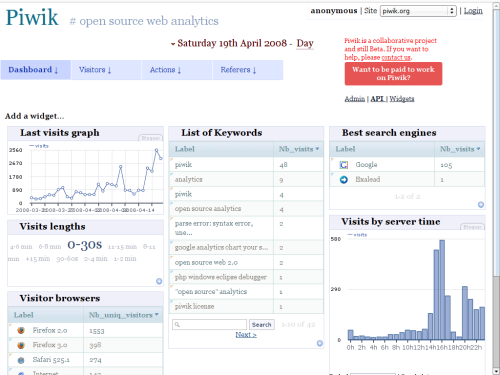Expand the date picker arrow before Saturday
Image resolution: width=500 pixels, height=375 pixels.
[173, 44]
